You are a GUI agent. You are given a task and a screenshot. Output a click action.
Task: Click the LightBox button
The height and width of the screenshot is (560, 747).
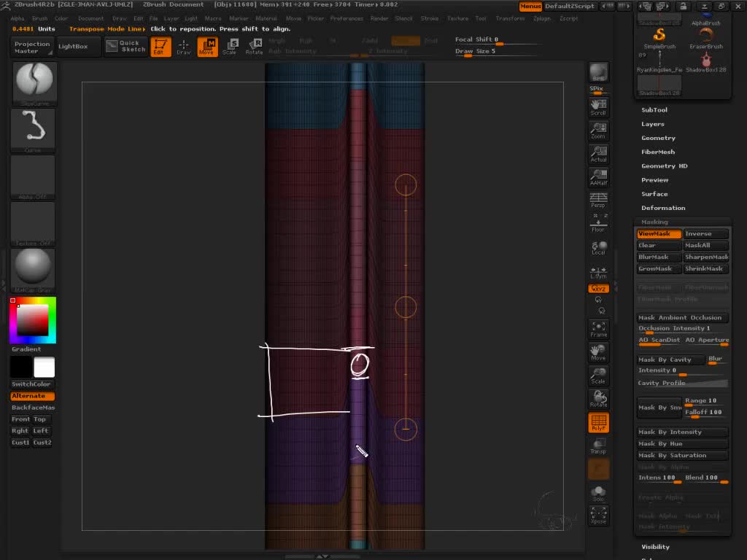point(73,47)
